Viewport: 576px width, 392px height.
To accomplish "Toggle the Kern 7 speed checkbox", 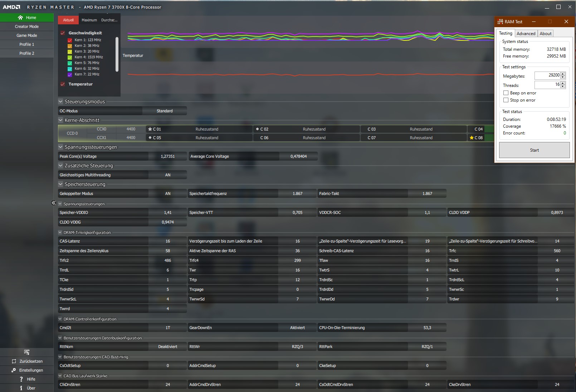I will click(x=70, y=74).
